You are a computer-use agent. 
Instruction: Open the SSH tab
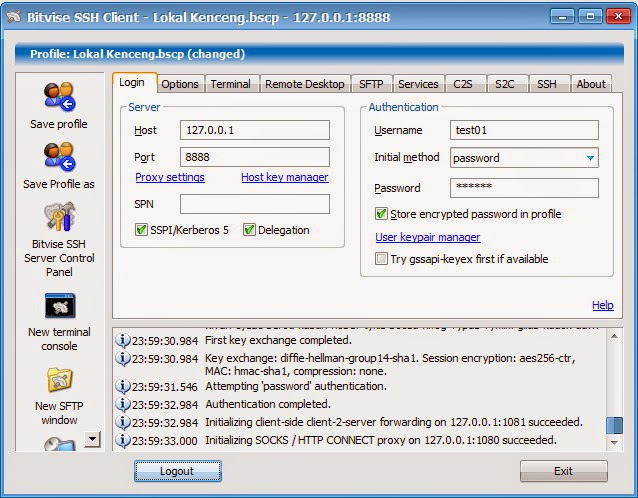[547, 84]
